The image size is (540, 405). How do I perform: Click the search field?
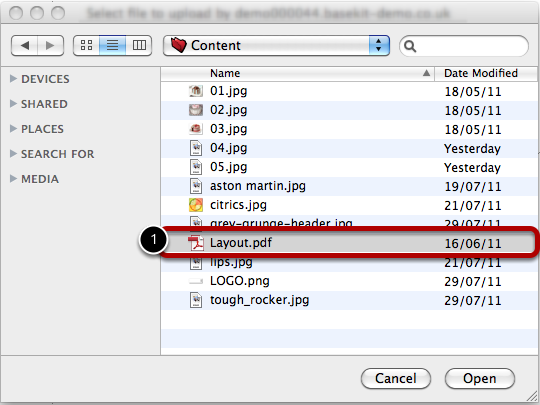[x=464, y=46]
